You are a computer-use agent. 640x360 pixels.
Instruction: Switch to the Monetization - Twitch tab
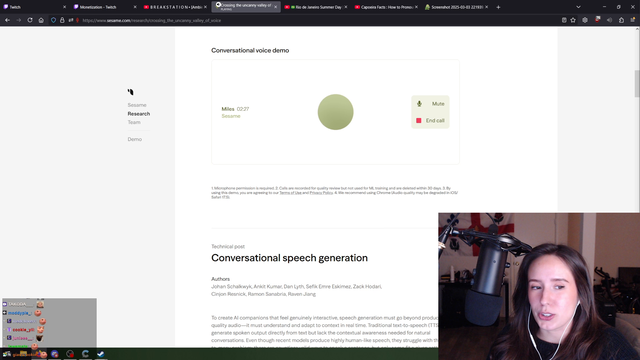[x=105, y=7]
